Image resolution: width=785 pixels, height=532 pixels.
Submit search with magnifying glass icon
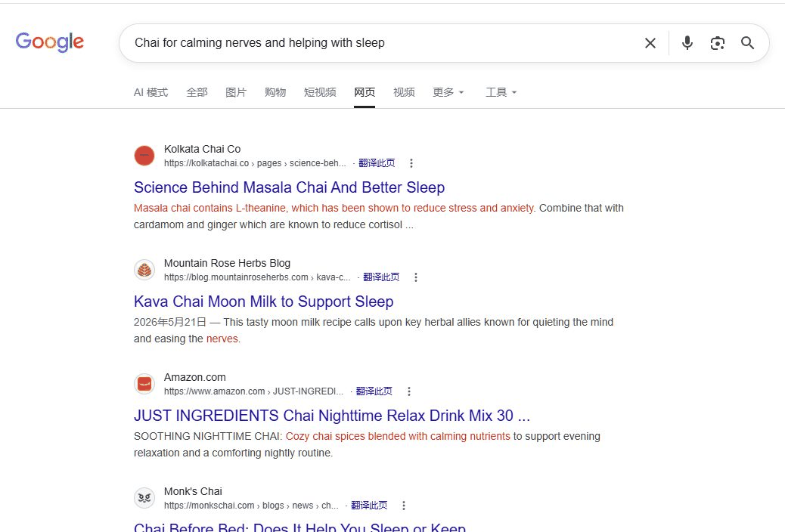(747, 43)
